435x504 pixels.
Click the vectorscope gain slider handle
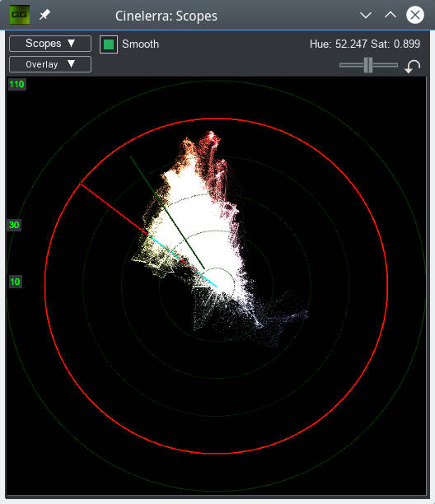coord(368,65)
